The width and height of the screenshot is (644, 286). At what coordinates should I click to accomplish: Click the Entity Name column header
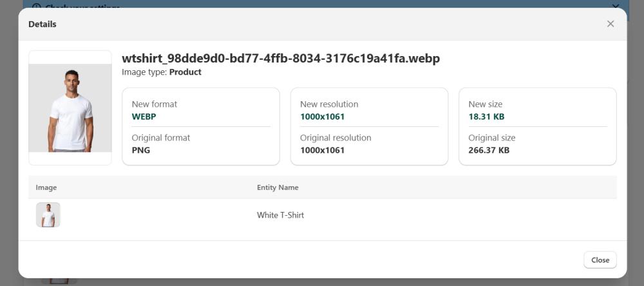(x=278, y=187)
